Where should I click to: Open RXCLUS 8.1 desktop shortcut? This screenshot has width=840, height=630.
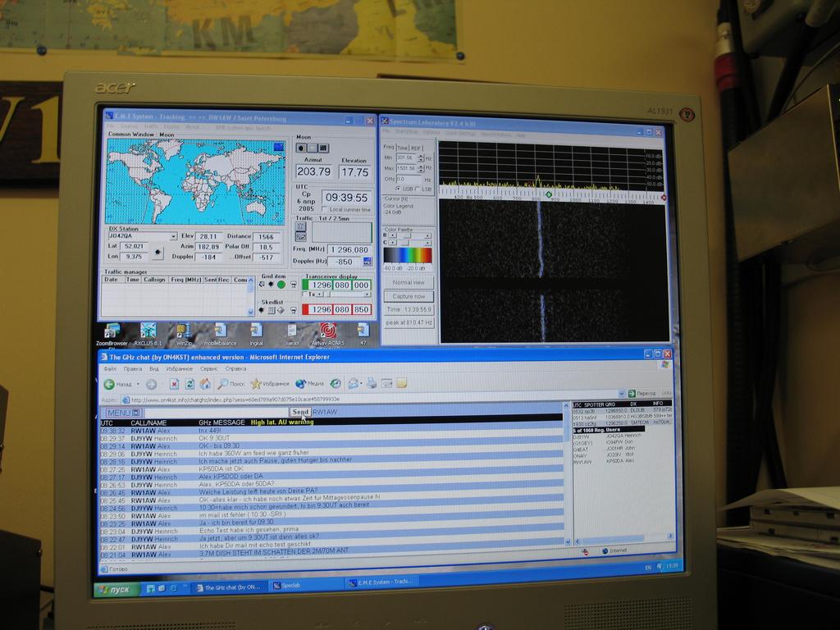coord(148,335)
